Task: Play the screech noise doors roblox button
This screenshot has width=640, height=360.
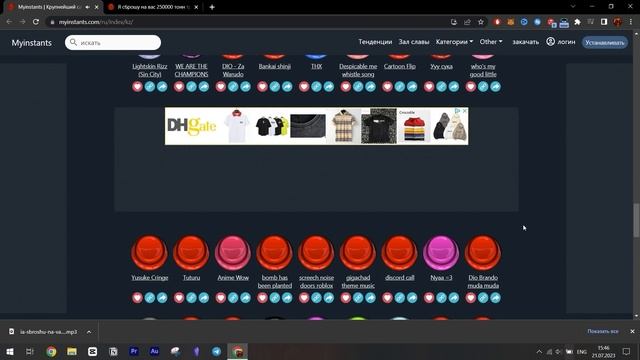Action: [x=316, y=253]
